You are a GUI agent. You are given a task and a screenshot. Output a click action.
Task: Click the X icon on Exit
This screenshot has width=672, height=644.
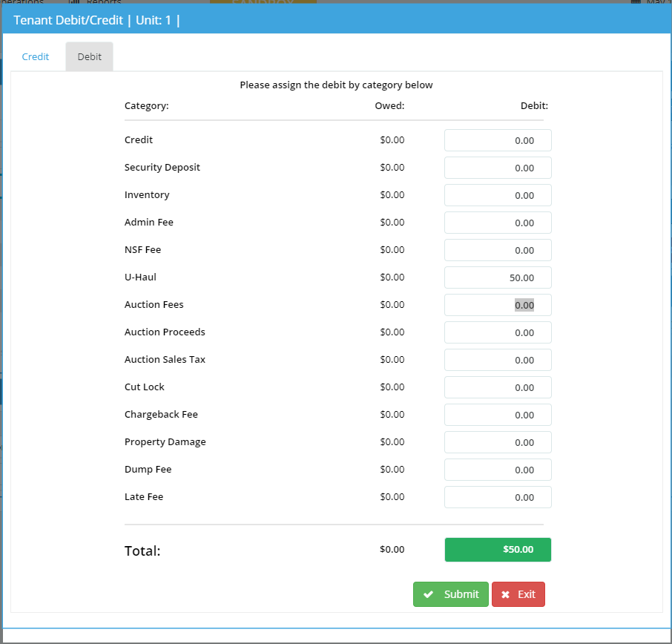[505, 594]
